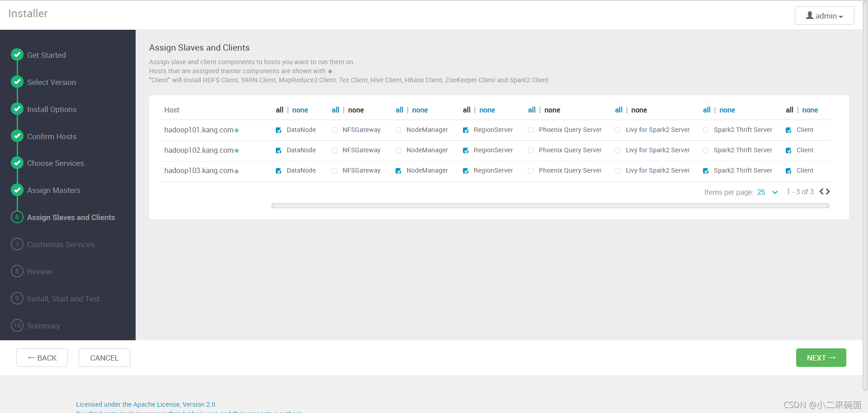
Task: Select none for the DataNode column
Action: 300,110
